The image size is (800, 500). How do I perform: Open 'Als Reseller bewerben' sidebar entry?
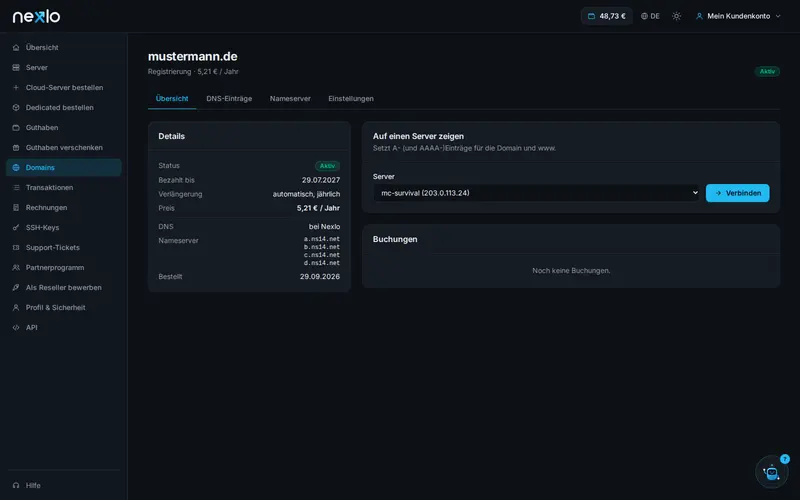click(64, 287)
